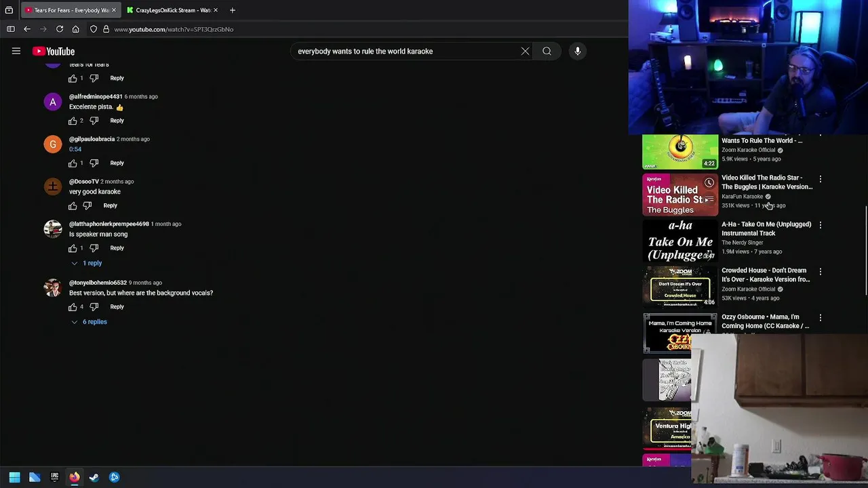Open the tracking protection shield
Image resolution: width=868 pixels, height=488 pixels.
[94, 29]
